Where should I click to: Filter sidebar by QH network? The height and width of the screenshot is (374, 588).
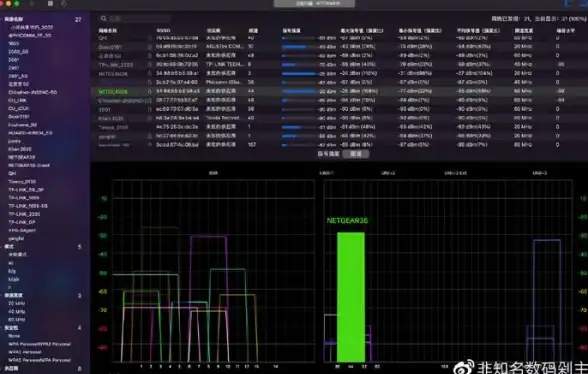click(x=12, y=174)
